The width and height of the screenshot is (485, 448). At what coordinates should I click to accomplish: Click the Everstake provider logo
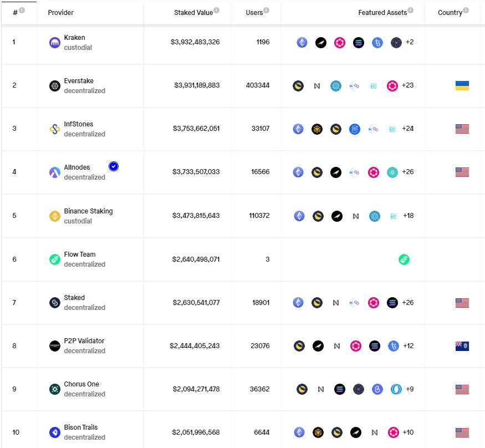tap(55, 86)
